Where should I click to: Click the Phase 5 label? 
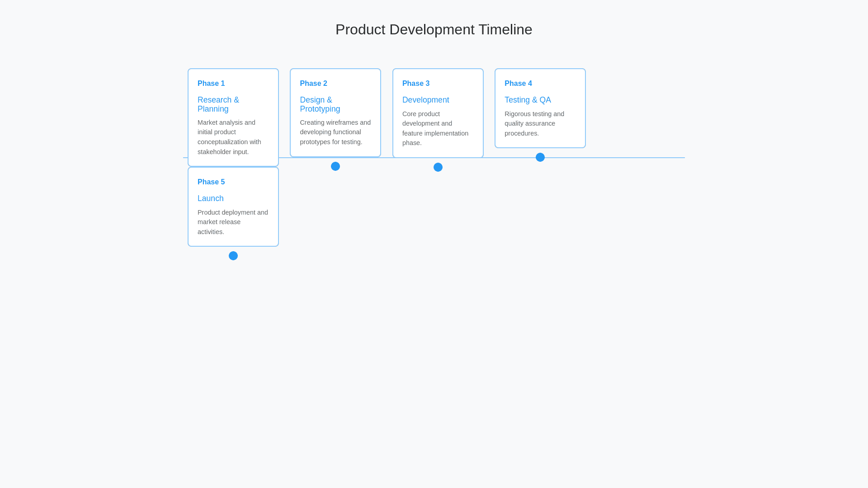[211, 182]
